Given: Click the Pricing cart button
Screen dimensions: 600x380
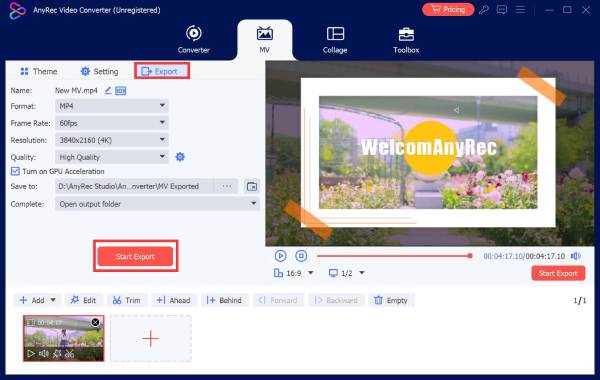Looking at the screenshot, I should coord(448,9).
